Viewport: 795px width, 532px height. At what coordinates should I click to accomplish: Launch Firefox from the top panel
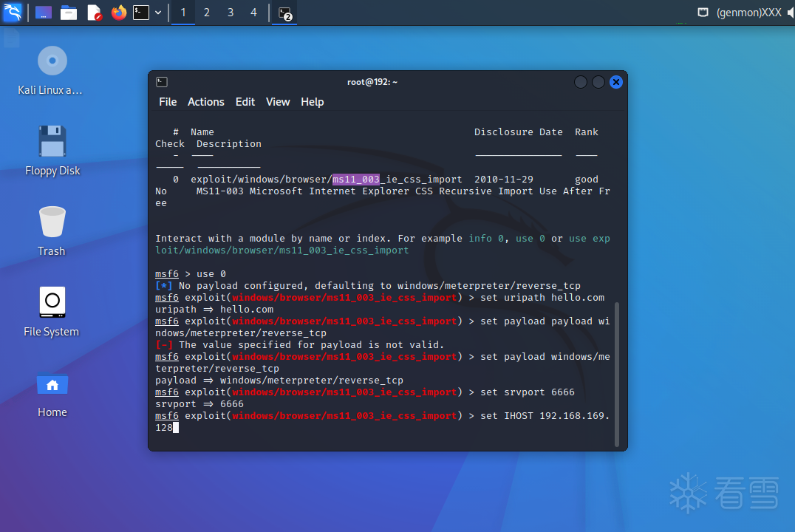(x=119, y=12)
